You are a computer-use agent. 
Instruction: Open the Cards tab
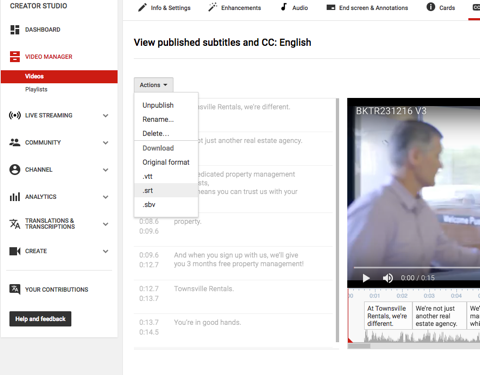click(441, 8)
